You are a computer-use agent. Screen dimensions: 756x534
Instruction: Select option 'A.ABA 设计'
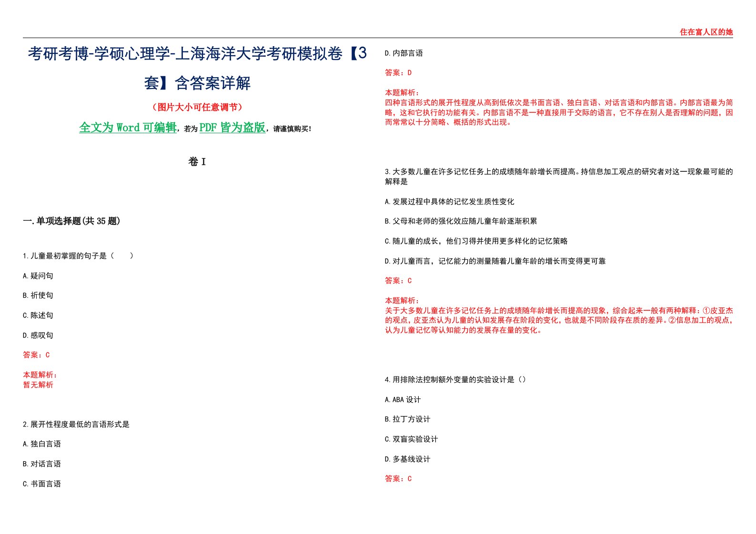tap(403, 400)
